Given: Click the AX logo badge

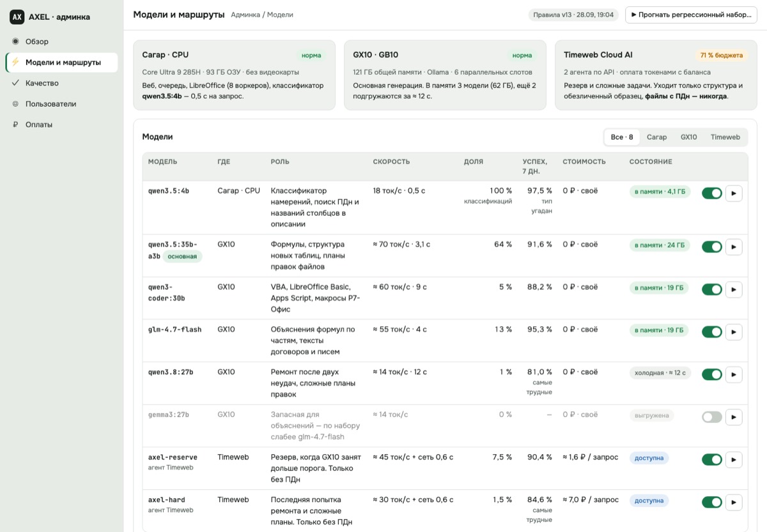Looking at the screenshot, I should (x=17, y=17).
